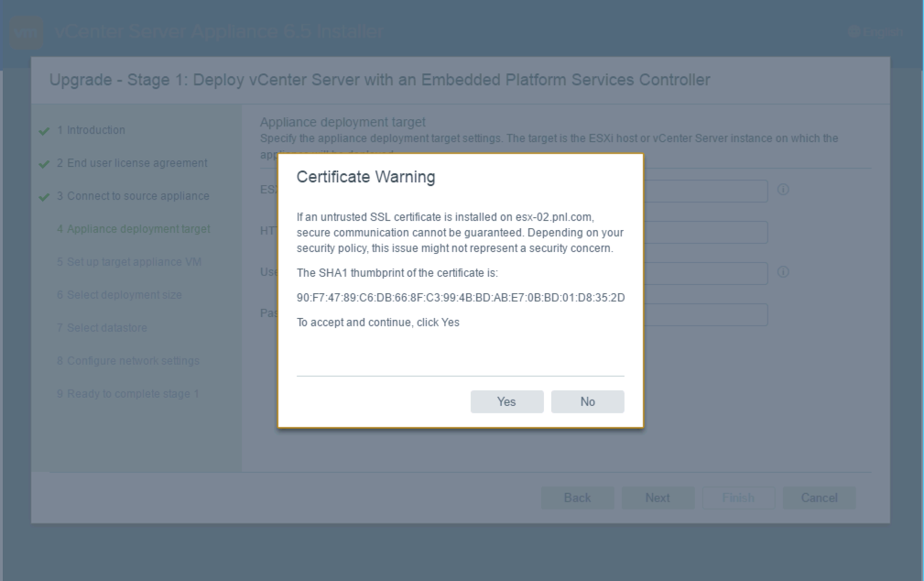Select step 1 Introduction

click(91, 130)
